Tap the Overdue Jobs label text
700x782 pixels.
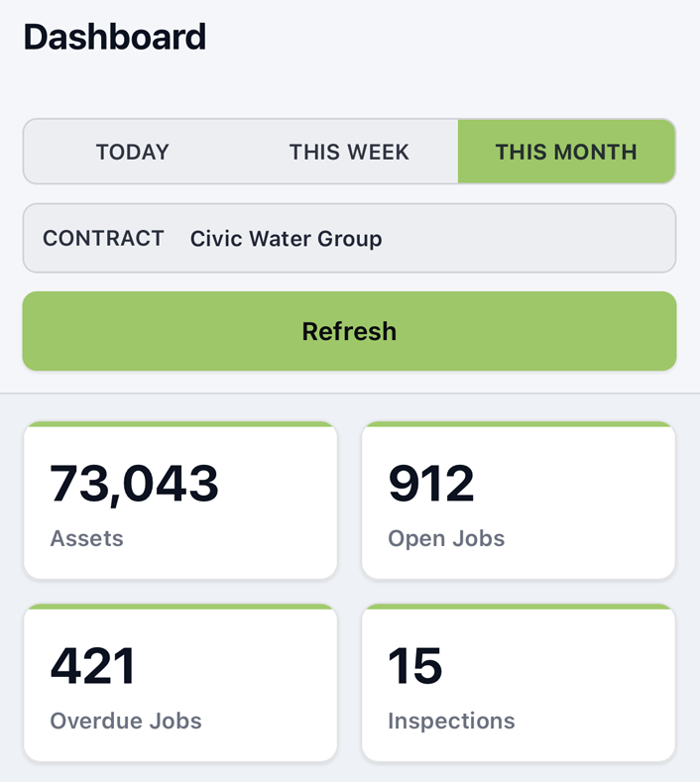(x=126, y=721)
